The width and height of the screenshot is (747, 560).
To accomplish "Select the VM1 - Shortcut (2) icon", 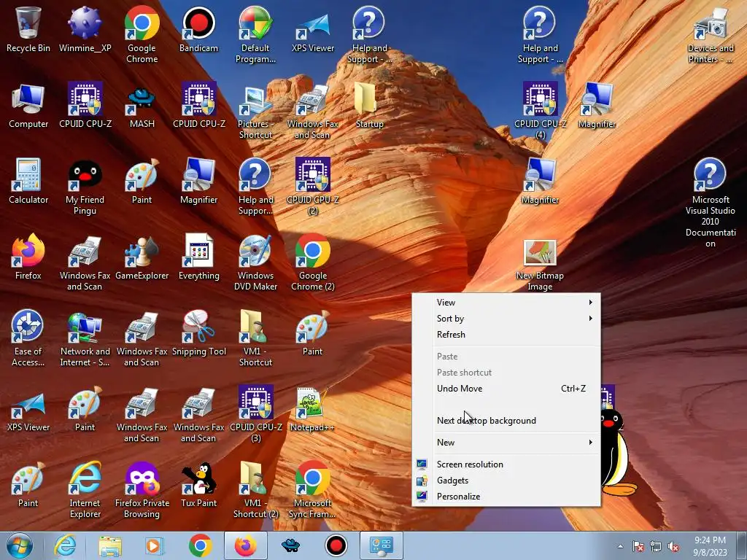I will tap(255, 489).
